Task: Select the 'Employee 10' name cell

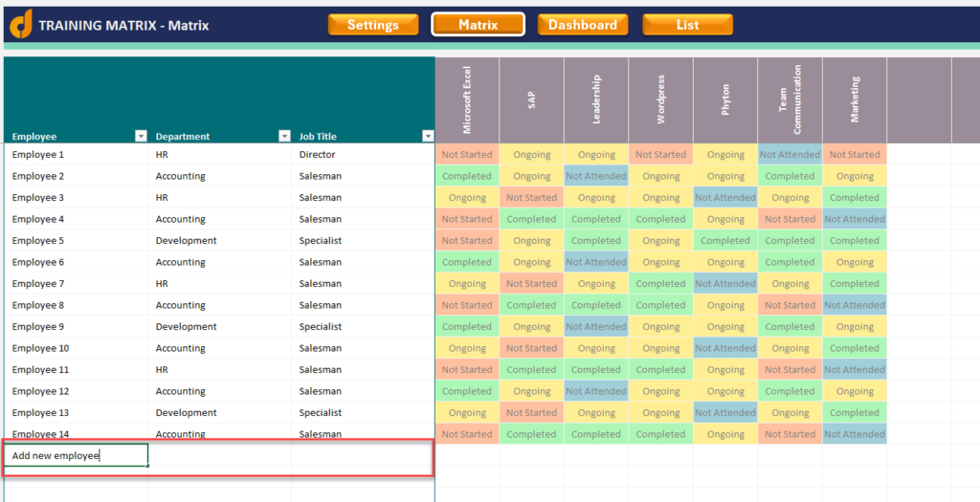Action: [x=77, y=348]
